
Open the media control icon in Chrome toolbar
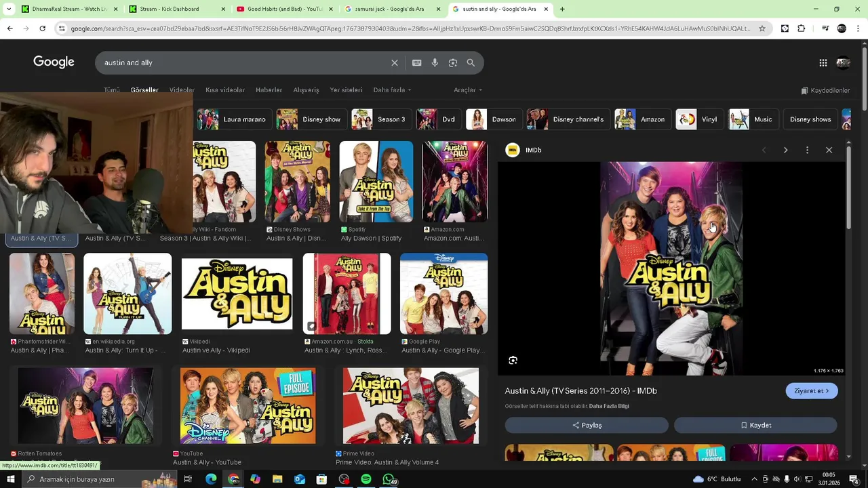pyautogui.click(x=825, y=28)
